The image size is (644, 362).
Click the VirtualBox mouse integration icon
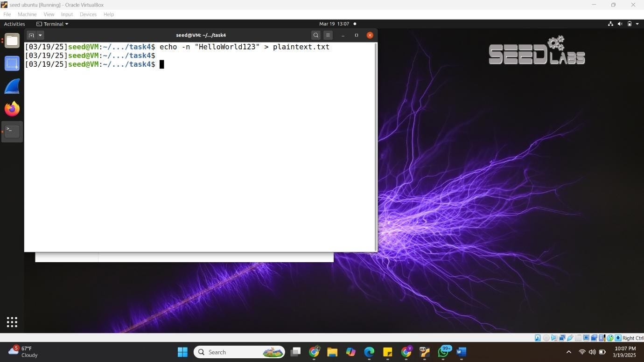pos(610,338)
